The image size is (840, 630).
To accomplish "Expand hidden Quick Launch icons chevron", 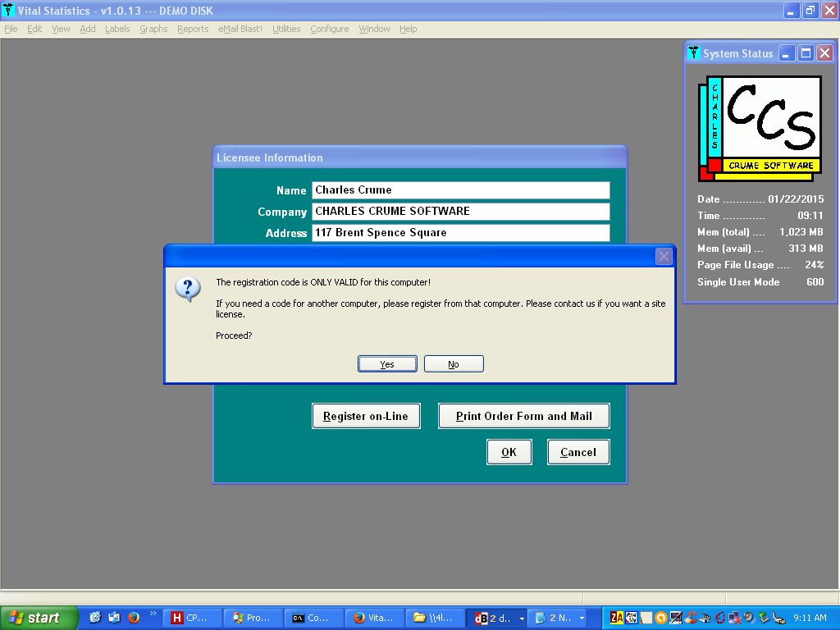I will click(153, 614).
